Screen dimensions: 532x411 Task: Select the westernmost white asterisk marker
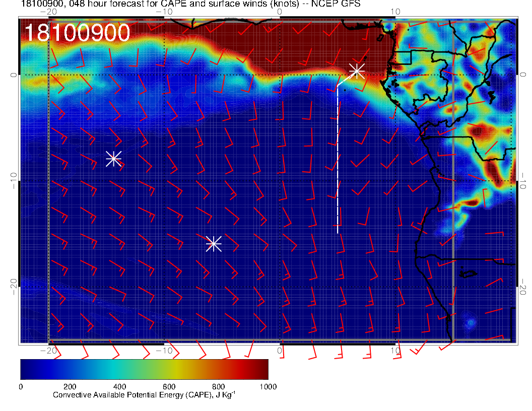tap(113, 158)
